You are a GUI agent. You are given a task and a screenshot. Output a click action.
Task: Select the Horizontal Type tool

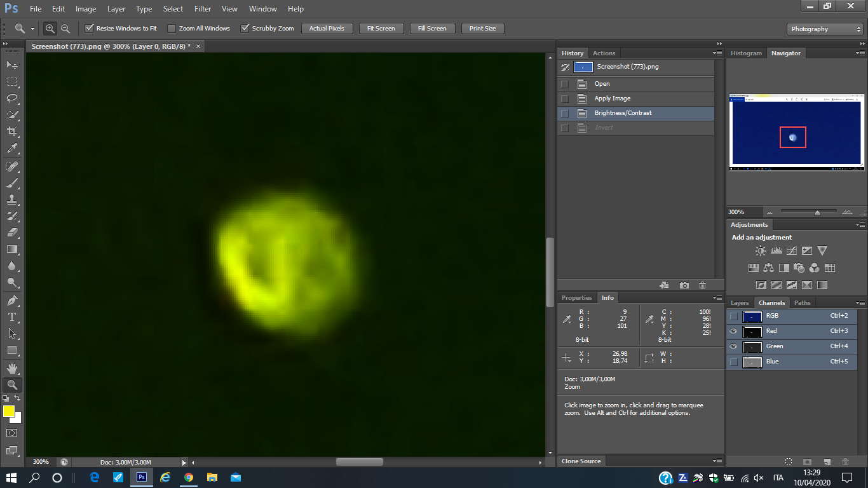click(x=12, y=316)
